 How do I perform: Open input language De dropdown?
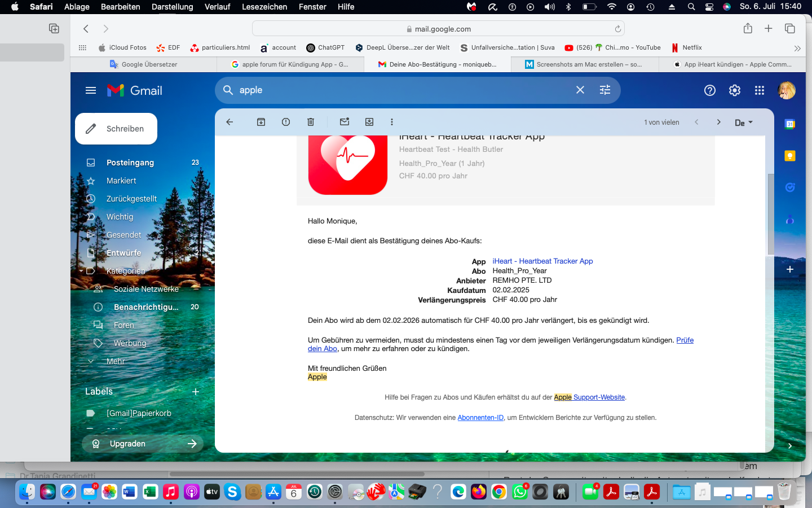[744, 122]
